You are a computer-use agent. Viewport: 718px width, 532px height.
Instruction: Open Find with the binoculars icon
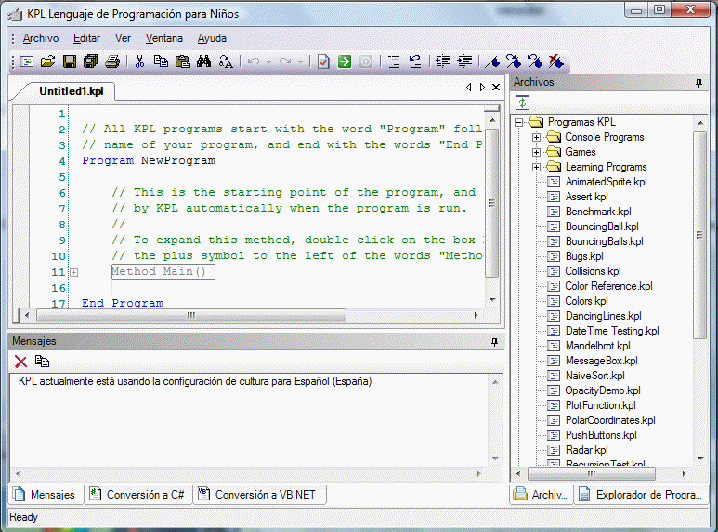(204, 61)
